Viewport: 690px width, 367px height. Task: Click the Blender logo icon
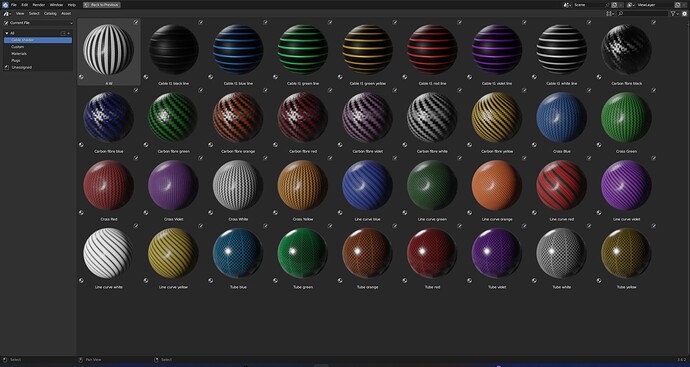tap(6, 5)
